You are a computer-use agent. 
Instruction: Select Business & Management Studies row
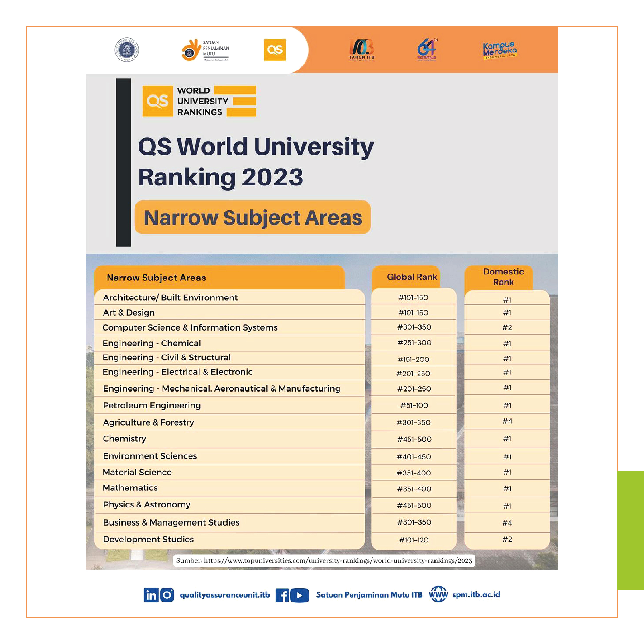click(229, 523)
